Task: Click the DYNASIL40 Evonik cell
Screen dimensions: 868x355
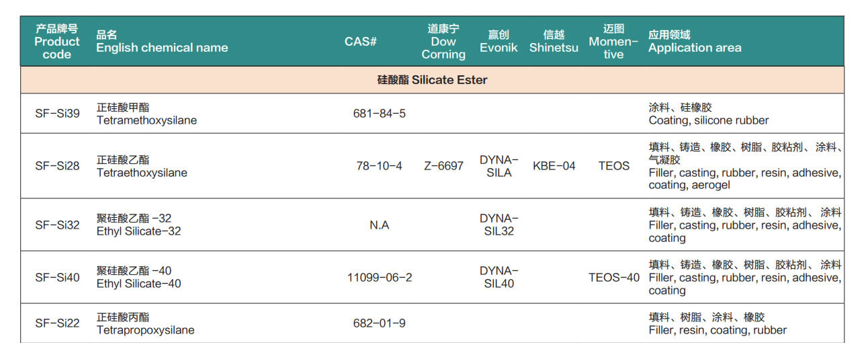Action: click(498, 278)
